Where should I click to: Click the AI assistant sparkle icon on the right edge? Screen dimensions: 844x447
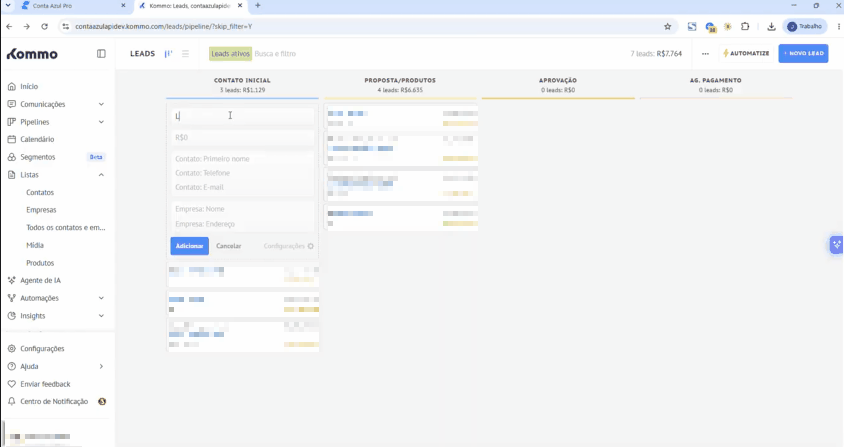click(836, 245)
